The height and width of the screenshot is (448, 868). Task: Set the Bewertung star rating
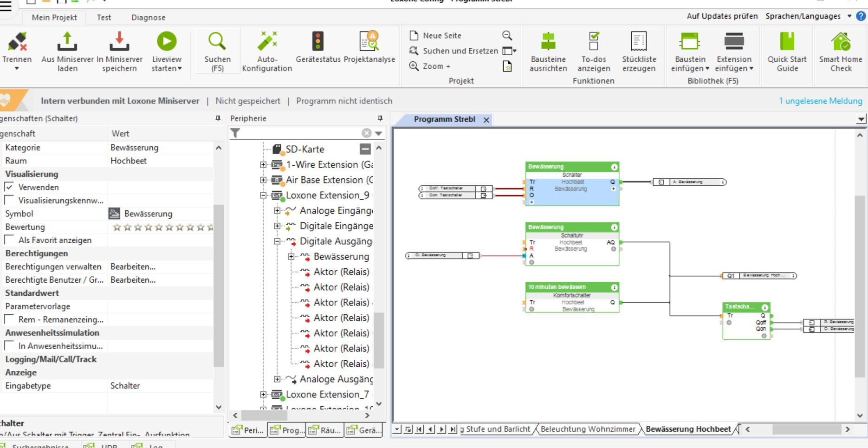[163, 227]
